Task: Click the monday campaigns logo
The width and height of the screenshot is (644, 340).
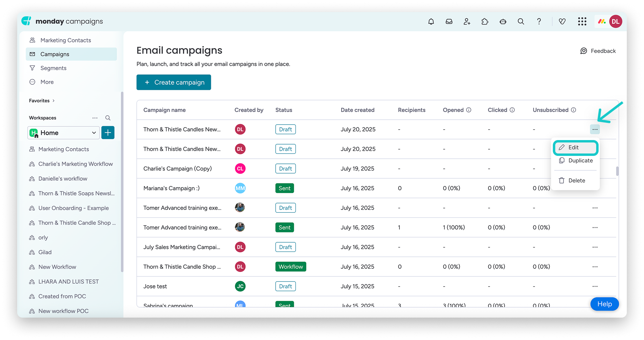Action: (62, 21)
